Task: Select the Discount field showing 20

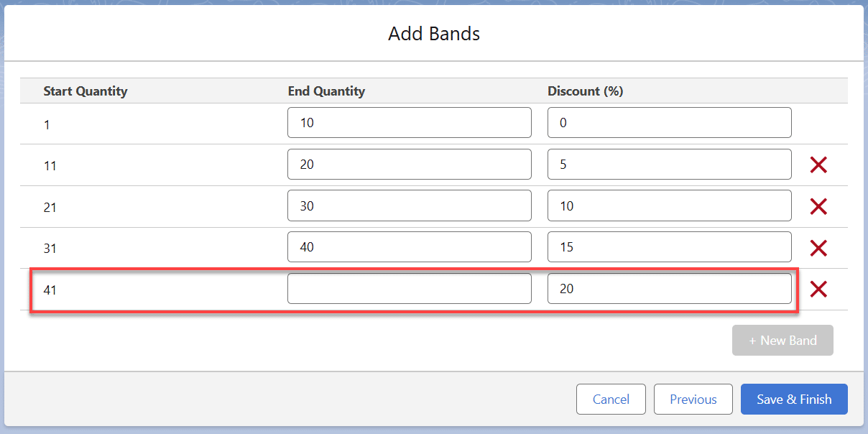Action: 669,289
